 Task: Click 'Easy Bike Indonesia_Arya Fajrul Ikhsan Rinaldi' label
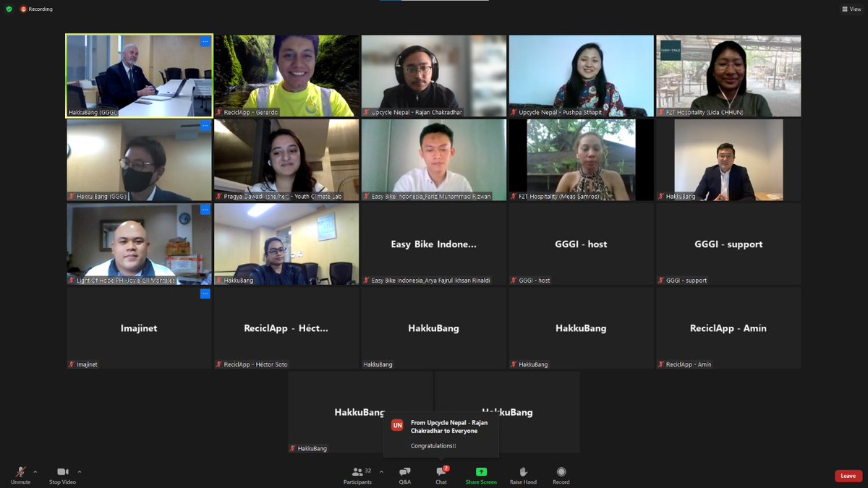coord(431,281)
